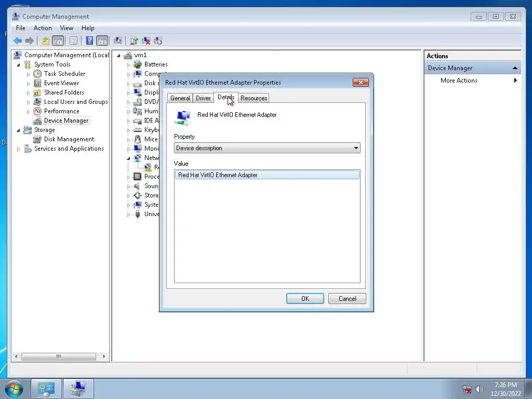Go back with the blue arrow toolbar icon
Image resolution: width=532 pixels, height=399 pixels.
pos(18,41)
